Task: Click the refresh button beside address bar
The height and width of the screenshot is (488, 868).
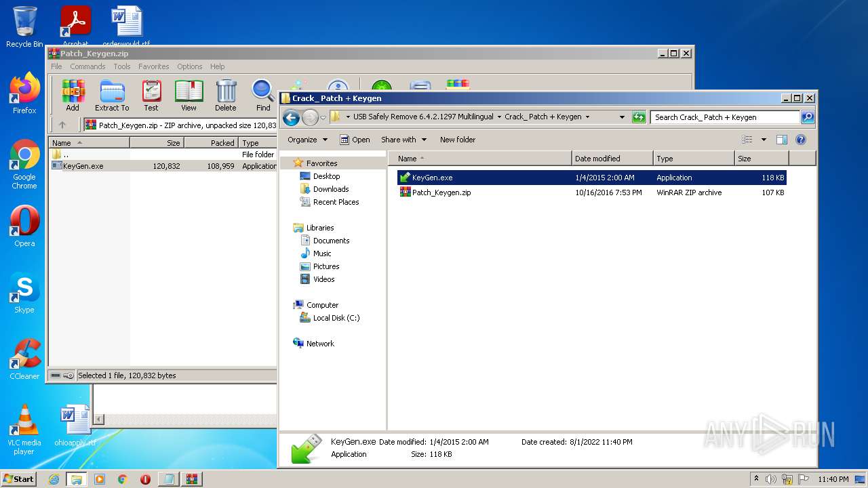Action: click(639, 117)
